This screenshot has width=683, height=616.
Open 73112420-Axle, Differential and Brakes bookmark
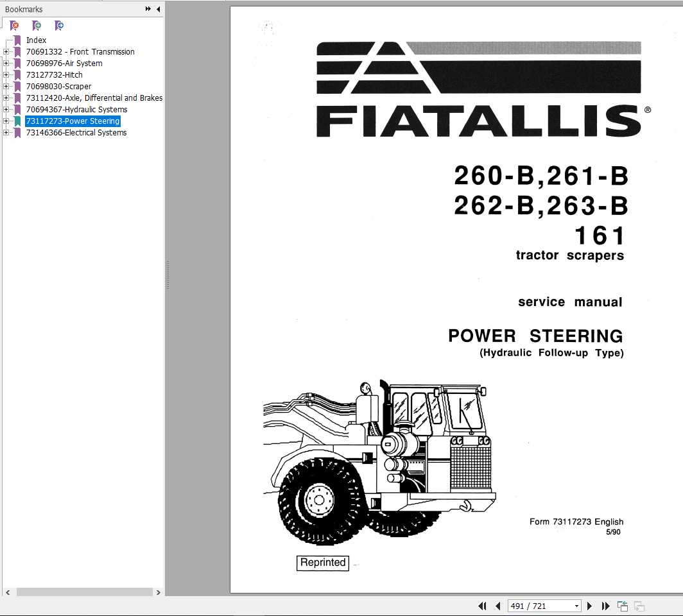pos(94,98)
